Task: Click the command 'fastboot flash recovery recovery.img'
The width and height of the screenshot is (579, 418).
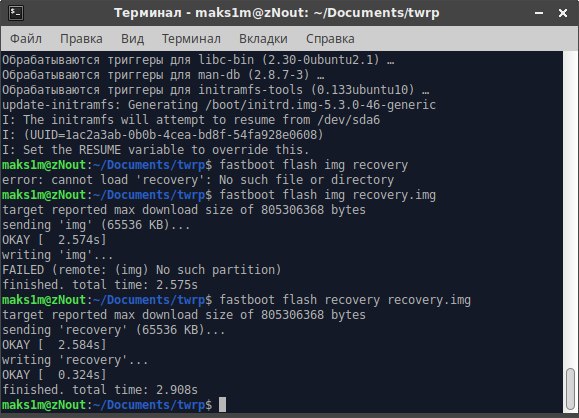Action: pyautogui.click(x=345, y=300)
